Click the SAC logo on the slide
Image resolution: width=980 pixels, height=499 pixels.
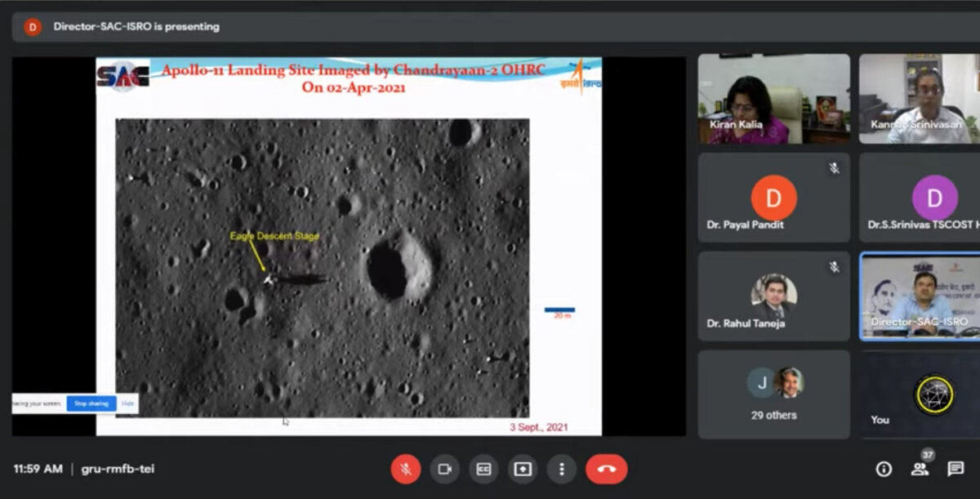122,76
